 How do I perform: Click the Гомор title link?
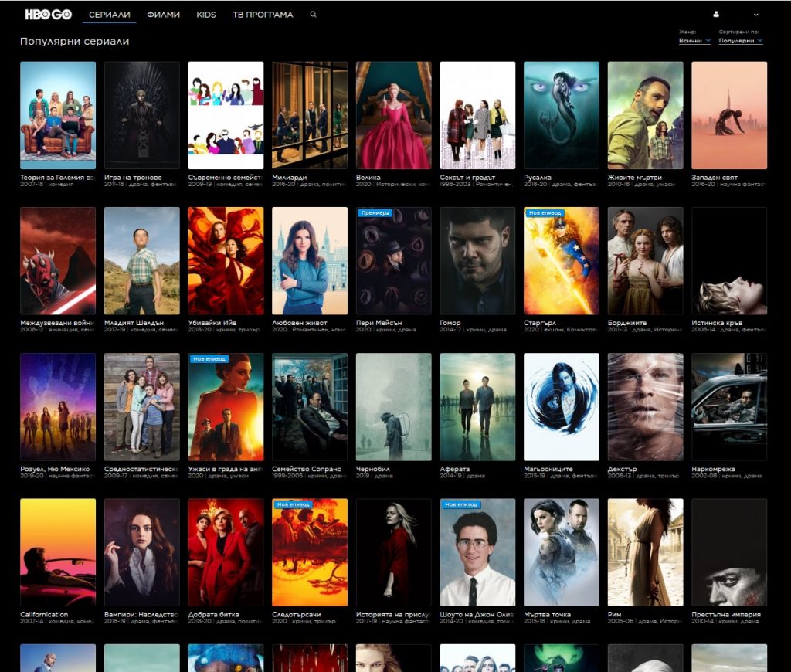pyautogui.click(x=450, y=323)
